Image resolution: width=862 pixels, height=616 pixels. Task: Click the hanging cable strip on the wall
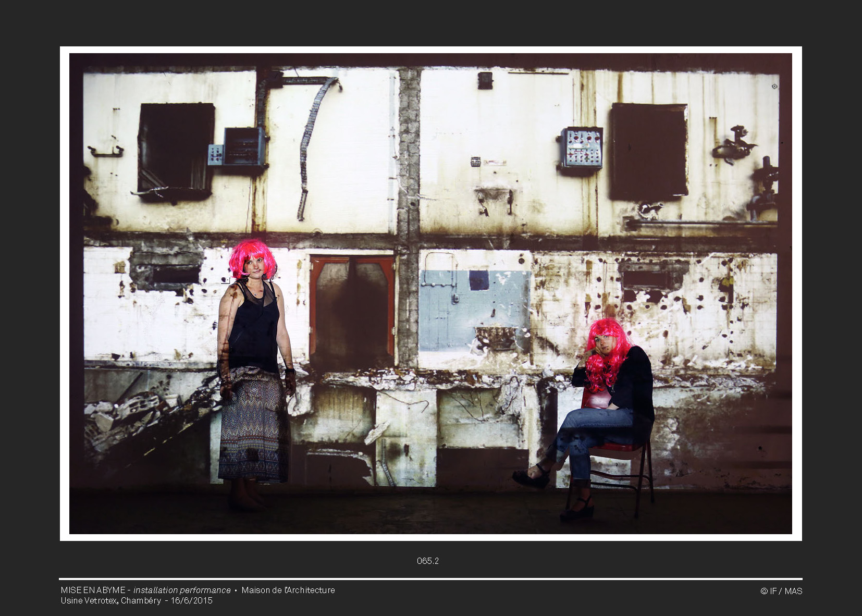pyautogui.click(x=310, y=146)
